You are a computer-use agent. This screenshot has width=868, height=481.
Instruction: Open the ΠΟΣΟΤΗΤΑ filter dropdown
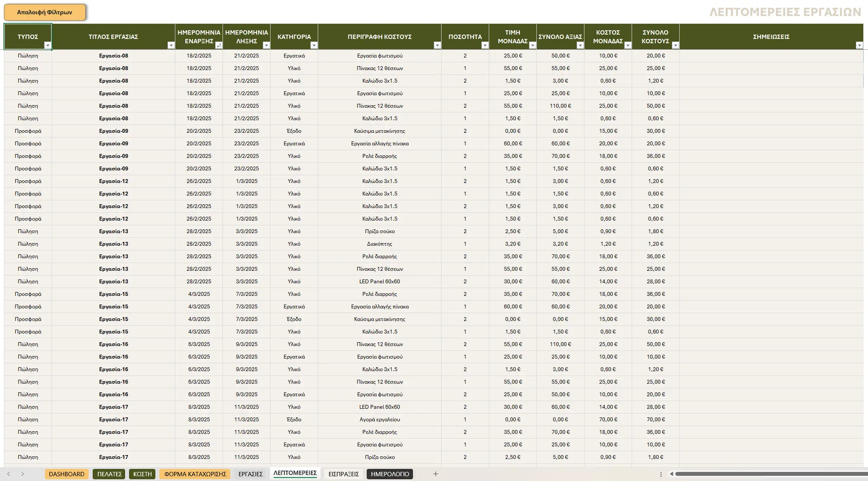pyautogui.click(x=485, y=45)
